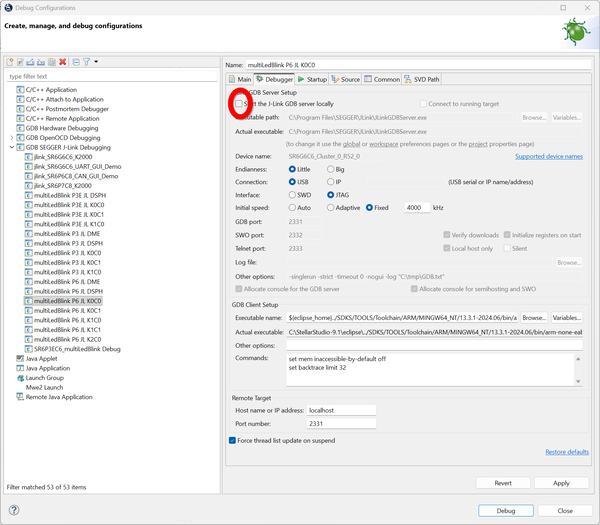Click the funnel filter configurations icon
600x525 pixels.
(86, 62)
